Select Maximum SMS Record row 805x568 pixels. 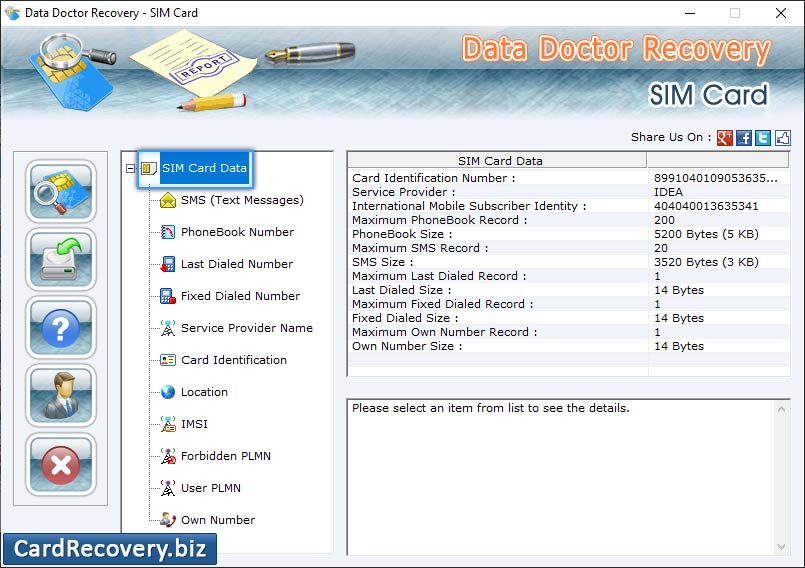pos(568,248)
